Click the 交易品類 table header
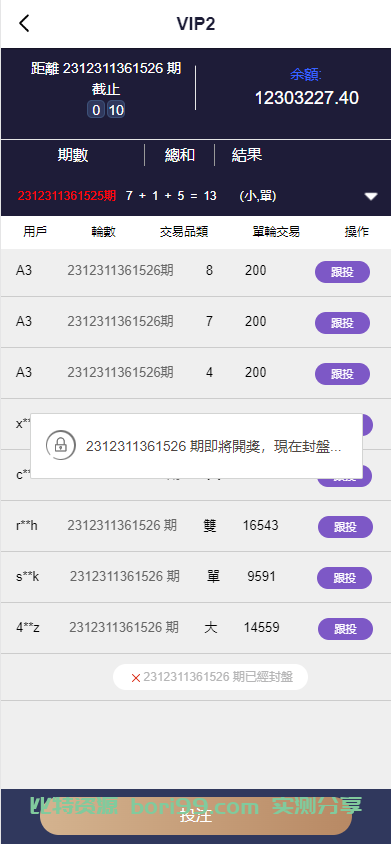The width and height of the screenshot is (391, 844). [x=184, y=232]
